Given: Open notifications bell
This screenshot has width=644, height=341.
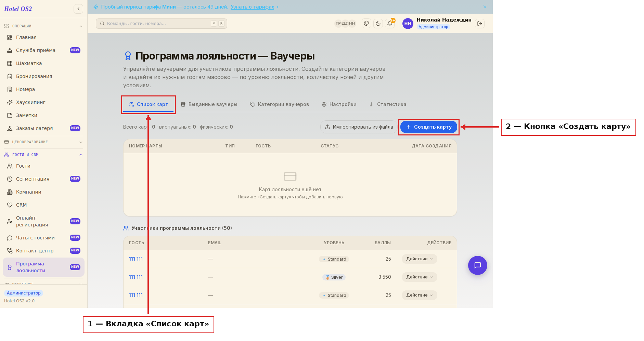Looking at the screenshot, I should click(390, 24).
